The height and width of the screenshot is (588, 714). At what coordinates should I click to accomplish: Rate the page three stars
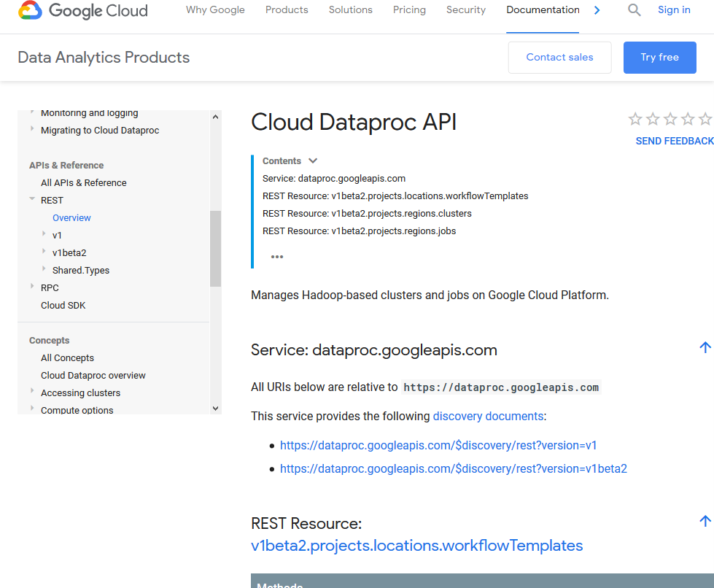point(670,119)
